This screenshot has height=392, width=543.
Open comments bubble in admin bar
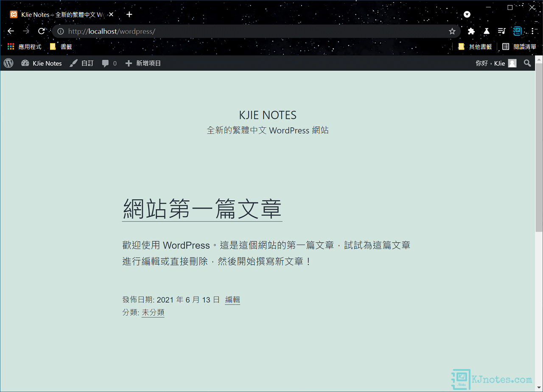pos(109,63)
